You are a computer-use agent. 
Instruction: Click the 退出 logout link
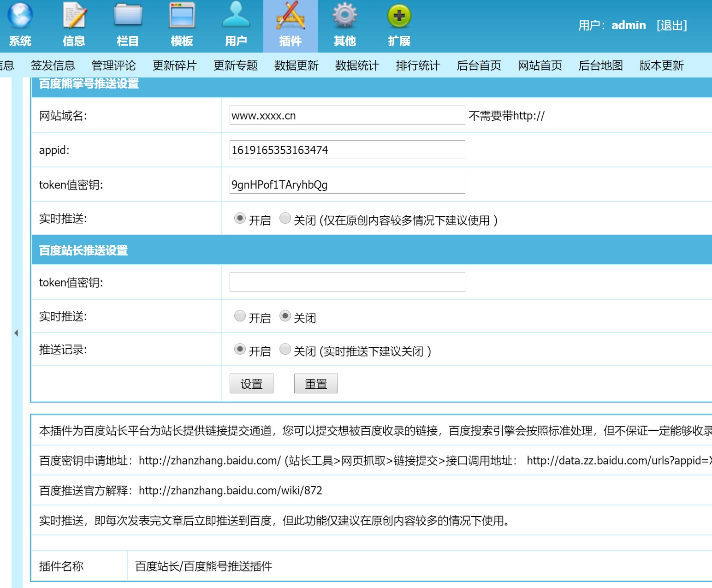(672, 25)
